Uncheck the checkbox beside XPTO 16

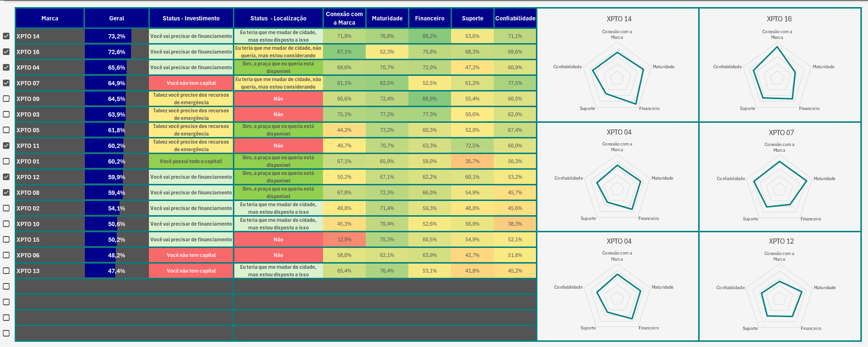pyautogui.click(x=6, y=52)
